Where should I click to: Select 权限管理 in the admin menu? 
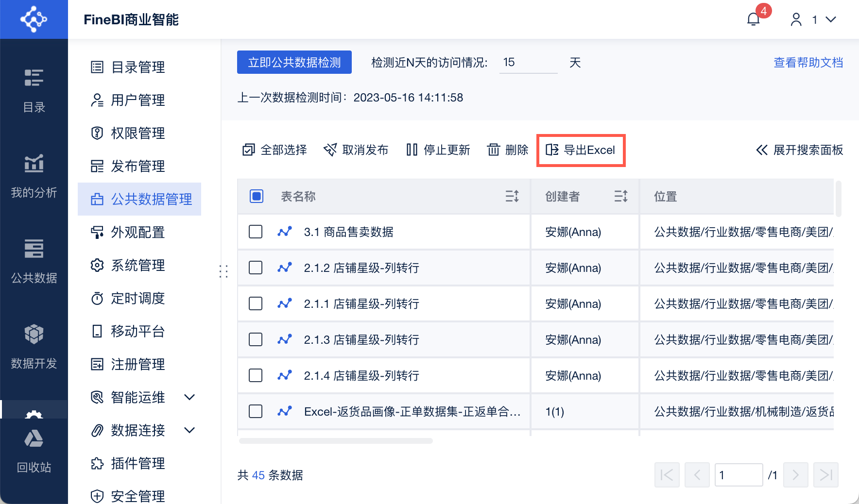tap(138, 133)
